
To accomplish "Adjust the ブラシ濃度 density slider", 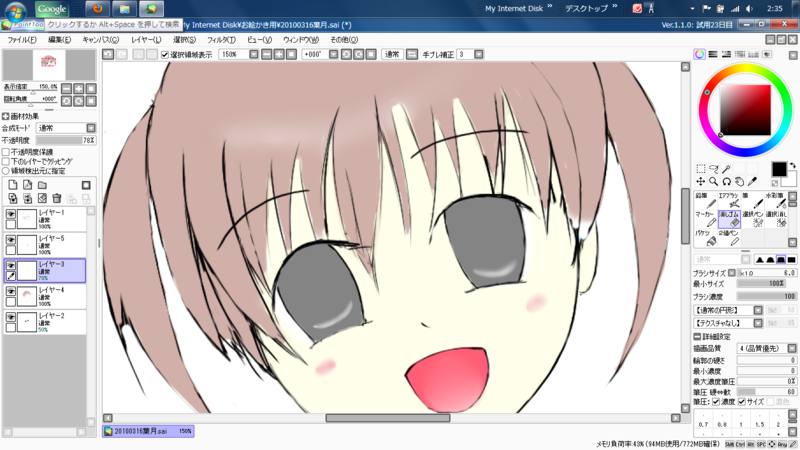I will coord(767,296).
